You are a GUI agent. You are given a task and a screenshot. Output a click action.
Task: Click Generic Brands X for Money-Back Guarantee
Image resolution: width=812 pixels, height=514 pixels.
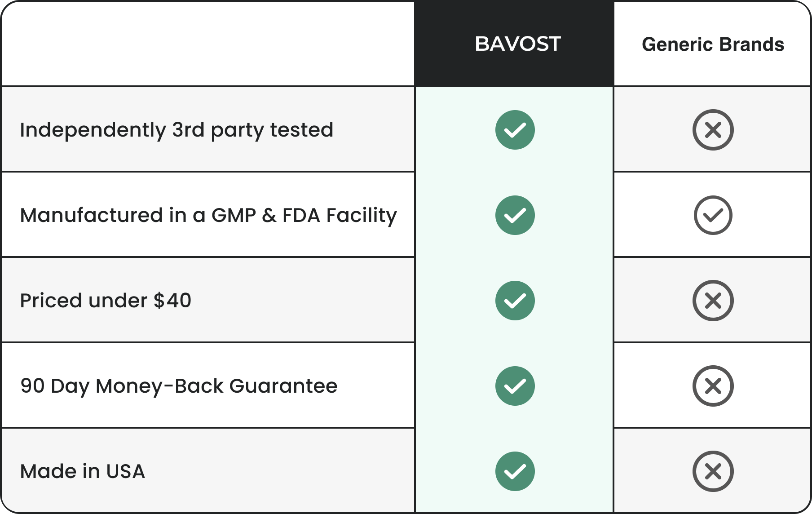point(713,386)
